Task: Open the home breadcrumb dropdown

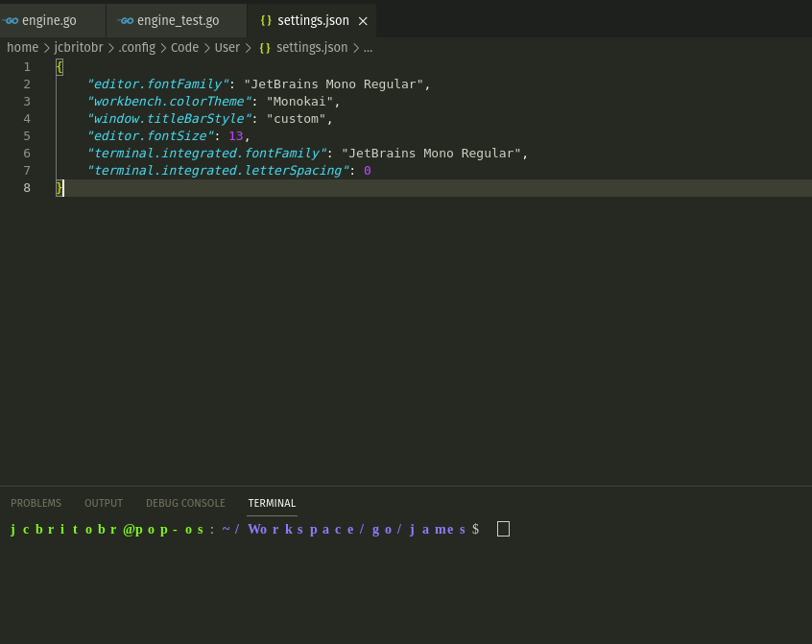Action: click(x=22, y=47)
